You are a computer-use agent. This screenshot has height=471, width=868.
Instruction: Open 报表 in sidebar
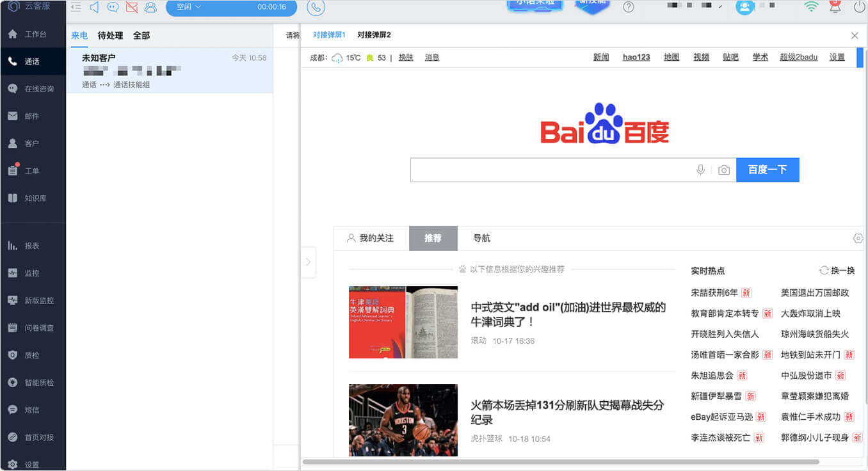[x=33, y=246]
